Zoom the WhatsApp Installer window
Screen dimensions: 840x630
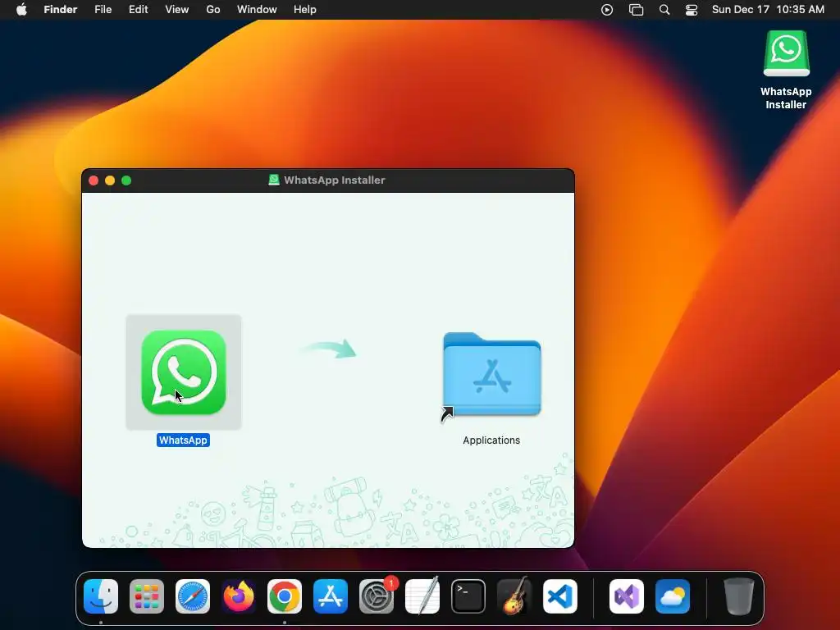pyautogui.click(x=126, y=180)
